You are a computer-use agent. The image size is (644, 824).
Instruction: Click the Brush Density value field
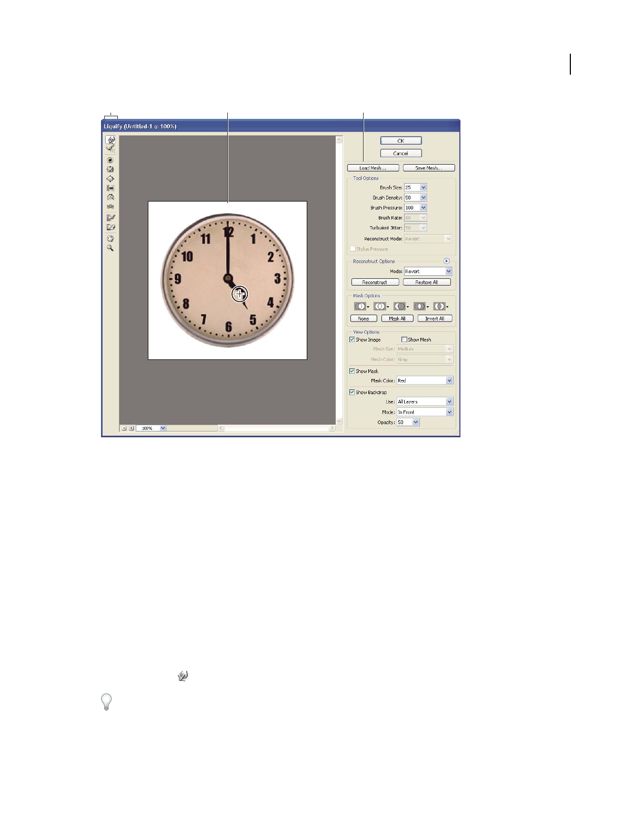click(x=412, y=197)
